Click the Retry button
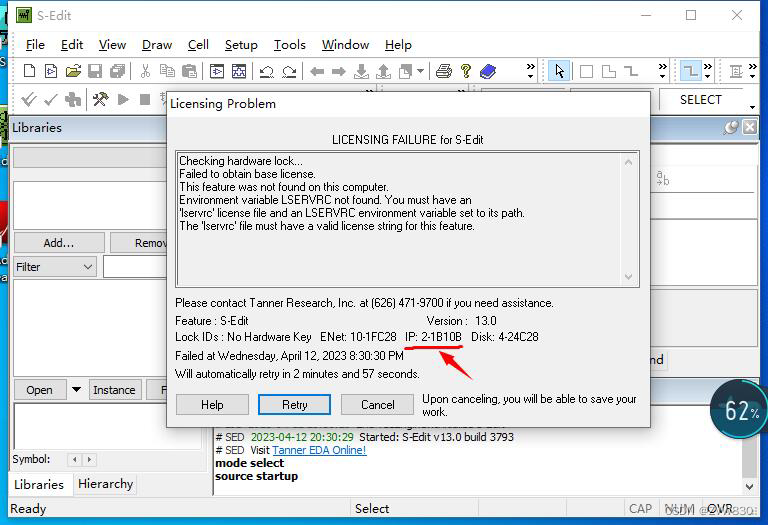Image resolution: width=768 pixels, height=525 pixels. tap(294, 405)
